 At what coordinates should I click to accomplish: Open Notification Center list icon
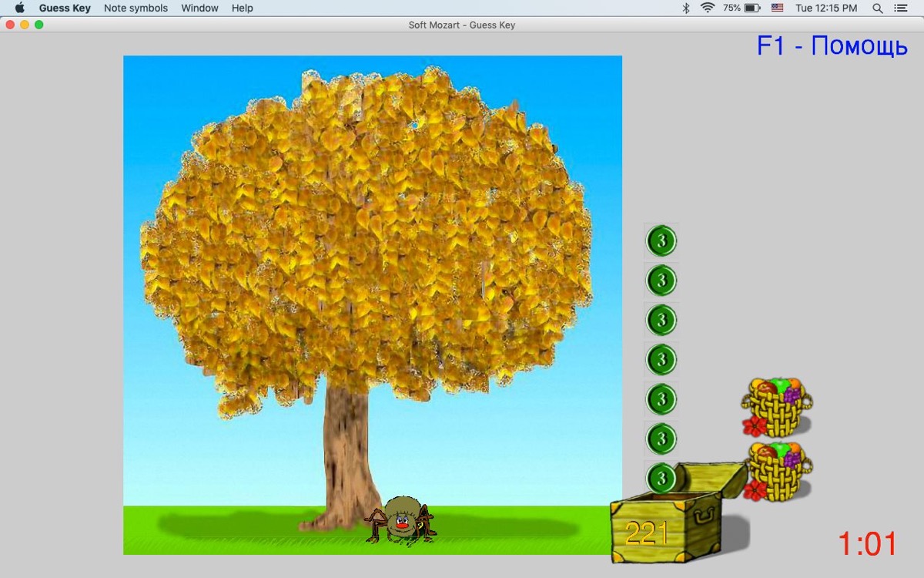[x=901, y=8]
